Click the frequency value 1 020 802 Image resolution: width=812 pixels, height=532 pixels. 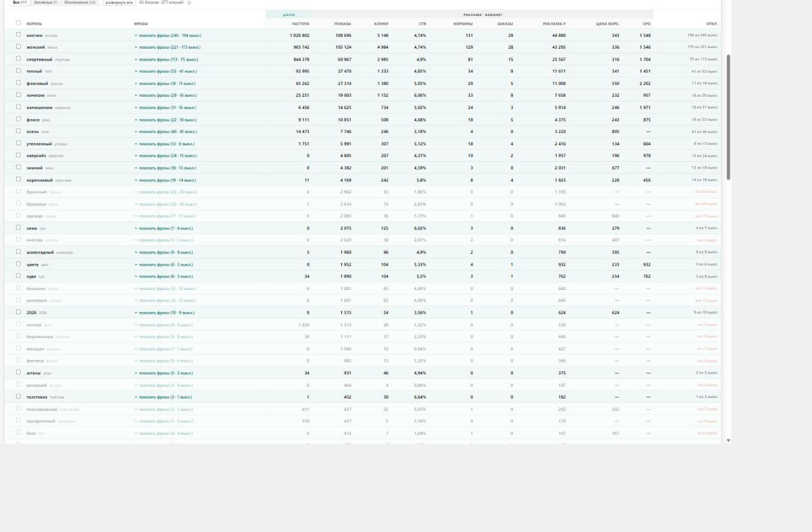point(299,36)
